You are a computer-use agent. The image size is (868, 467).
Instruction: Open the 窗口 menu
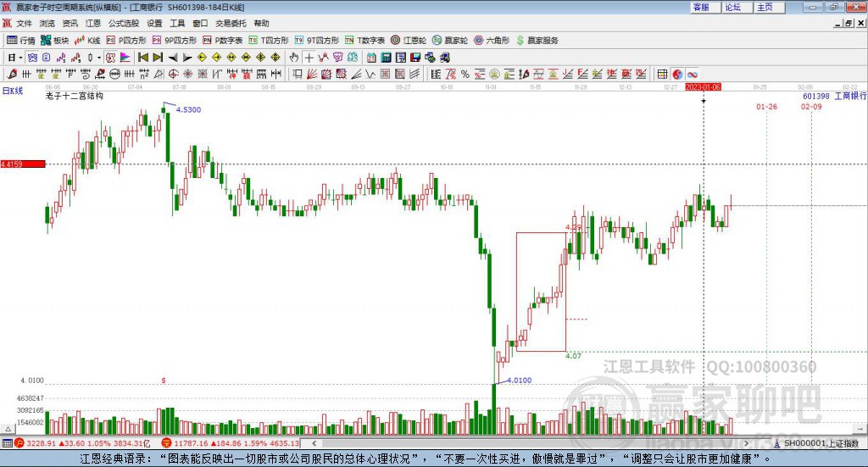click(200, 23)
